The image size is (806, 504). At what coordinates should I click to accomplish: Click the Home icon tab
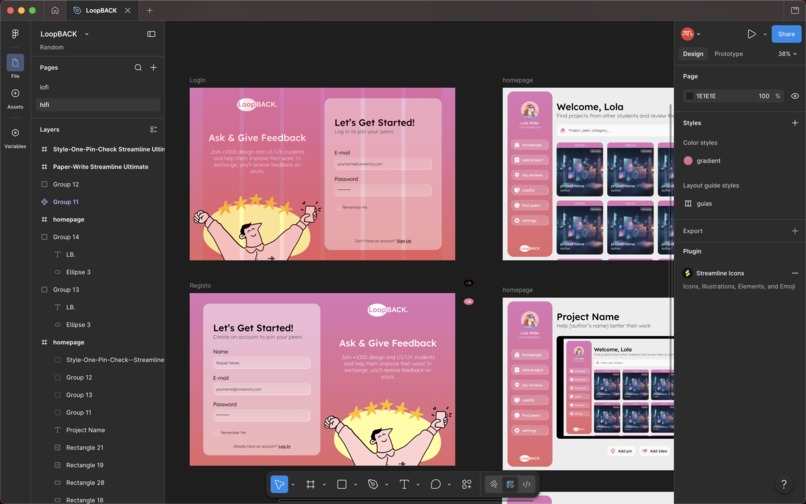pyautogui.click(x=55, y=10)
